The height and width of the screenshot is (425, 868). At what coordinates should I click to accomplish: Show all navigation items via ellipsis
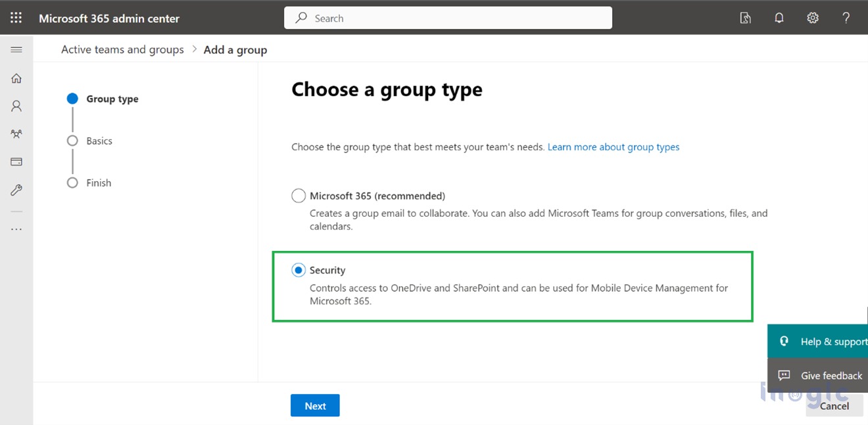[x=16, y=228]
